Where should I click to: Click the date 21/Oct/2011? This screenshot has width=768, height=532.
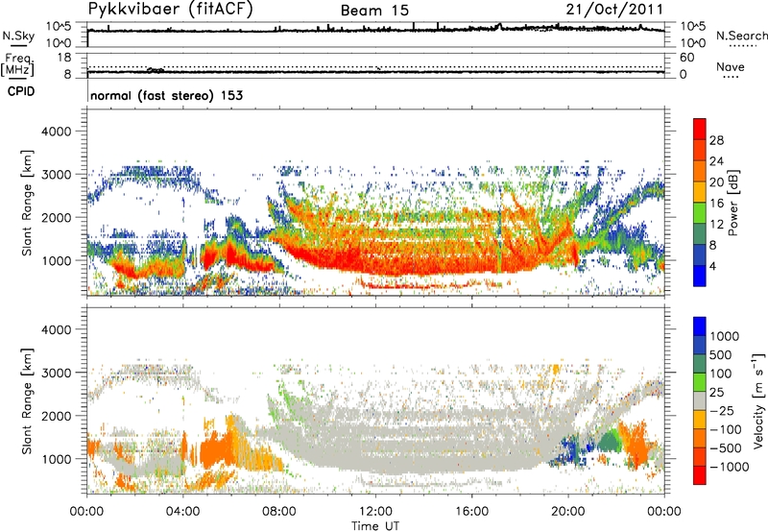pos(614,10)
